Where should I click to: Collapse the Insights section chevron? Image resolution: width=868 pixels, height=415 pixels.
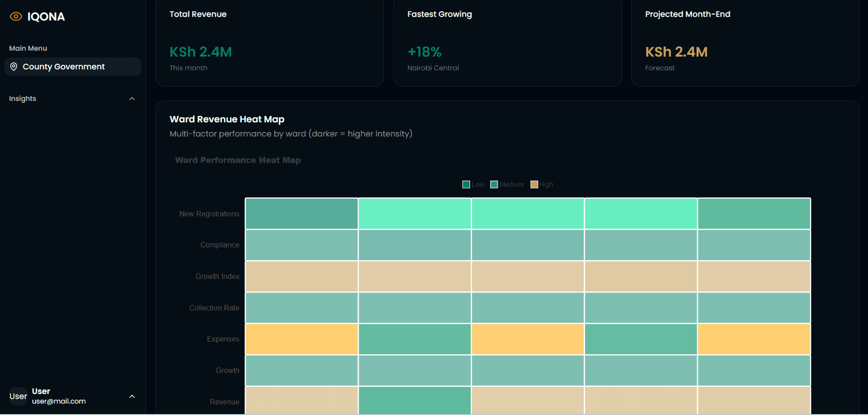click(x=132, y=99)
